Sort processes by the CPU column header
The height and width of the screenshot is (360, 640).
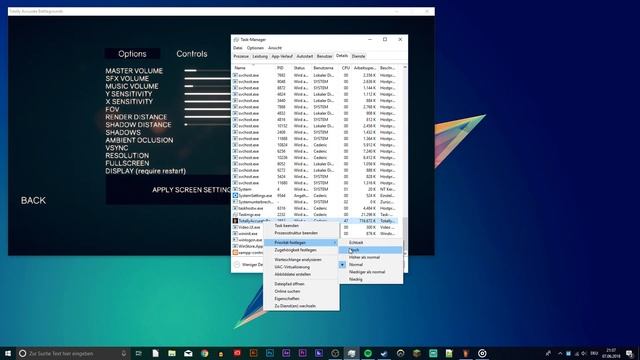(346, 68)
